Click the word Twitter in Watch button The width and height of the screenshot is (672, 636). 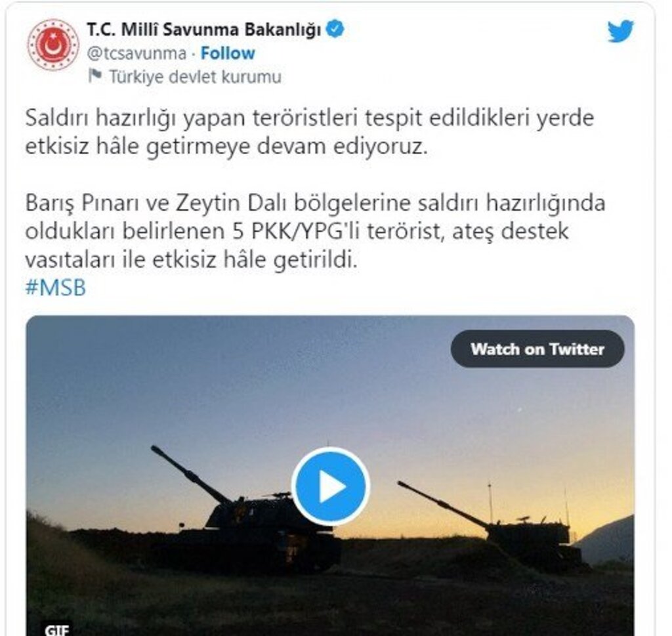[577, 349]
